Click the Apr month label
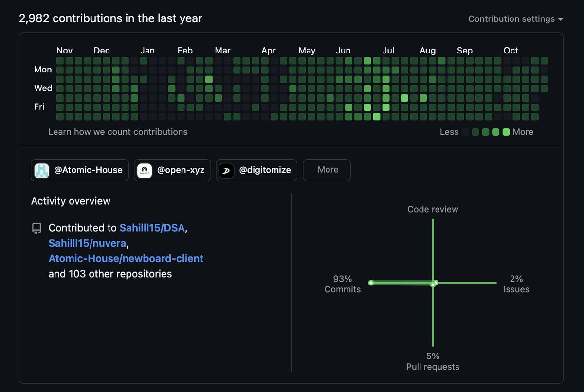Image resolution: width=584 pixels, height=392 pixels. click(x=269, y=51)
